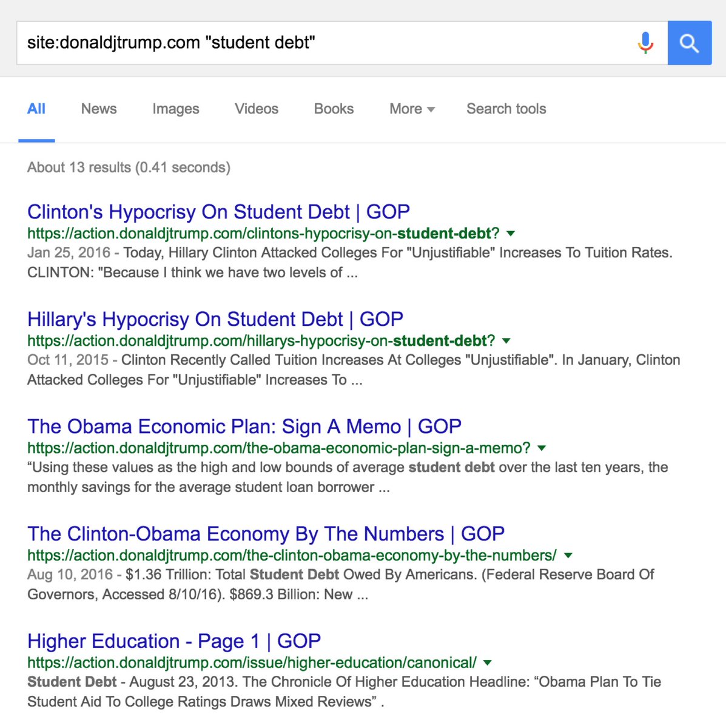Image resolution: width=726 pixels, height=728 pixels.
Task: Click the blue search magnifier button
Action: [690, 43]
